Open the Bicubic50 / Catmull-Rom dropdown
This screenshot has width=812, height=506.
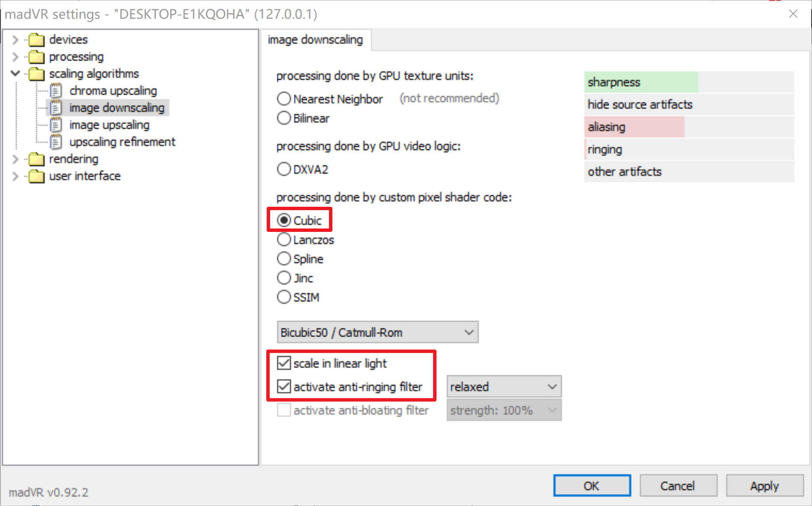[378, 332]
